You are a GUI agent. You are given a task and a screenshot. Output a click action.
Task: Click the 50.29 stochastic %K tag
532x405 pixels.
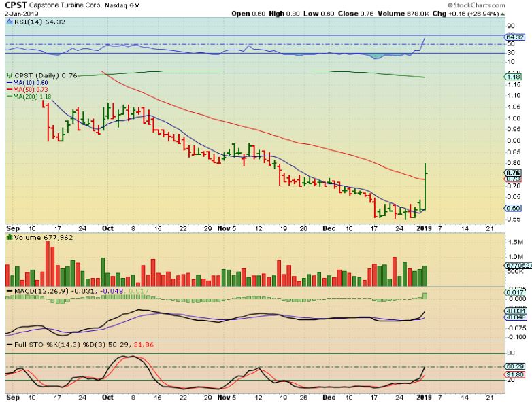click(515, 366)
